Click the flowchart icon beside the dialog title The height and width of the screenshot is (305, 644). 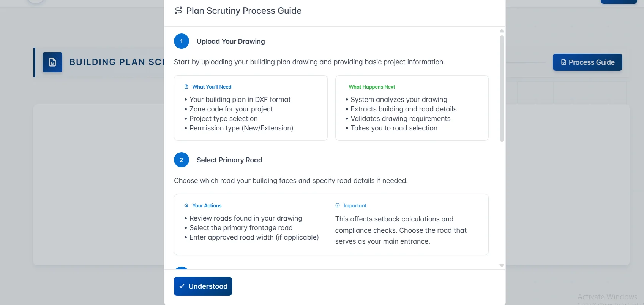(x=178, y=11)
